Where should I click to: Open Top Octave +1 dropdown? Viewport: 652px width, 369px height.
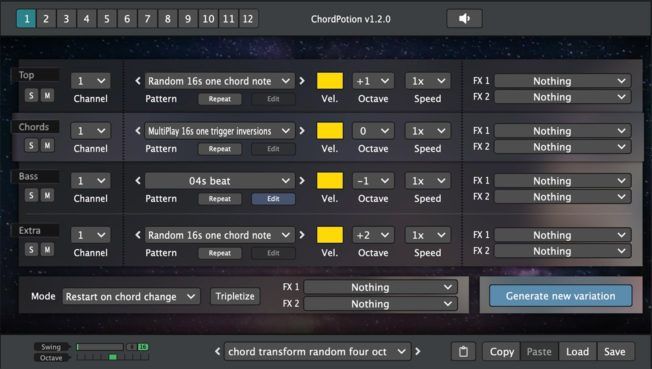(373, 81)
